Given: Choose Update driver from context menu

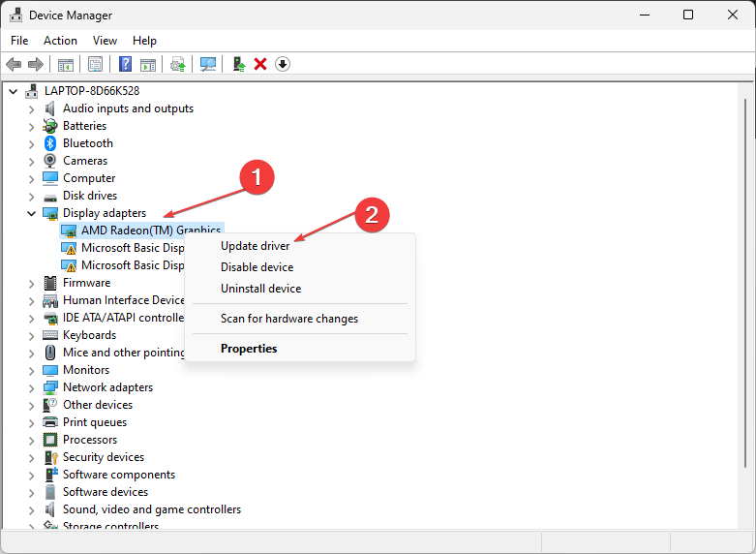Looking at the screenshot, I should pyautogui.click(x=300, y=246).
